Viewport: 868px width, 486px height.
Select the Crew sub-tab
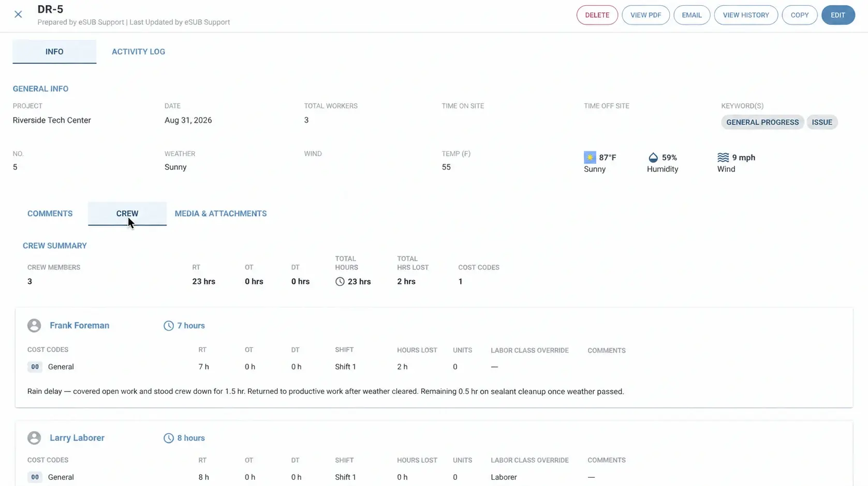pyautogui.click(x=127, y=213)
